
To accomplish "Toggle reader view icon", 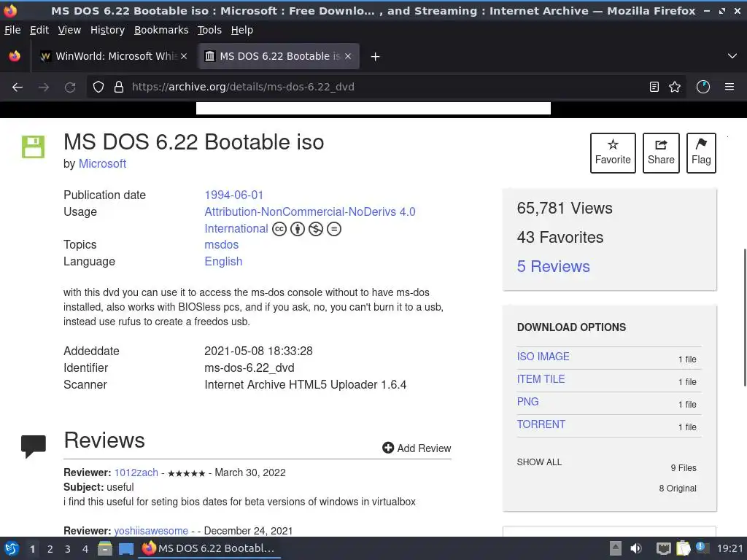I will [x=654, y=87].
